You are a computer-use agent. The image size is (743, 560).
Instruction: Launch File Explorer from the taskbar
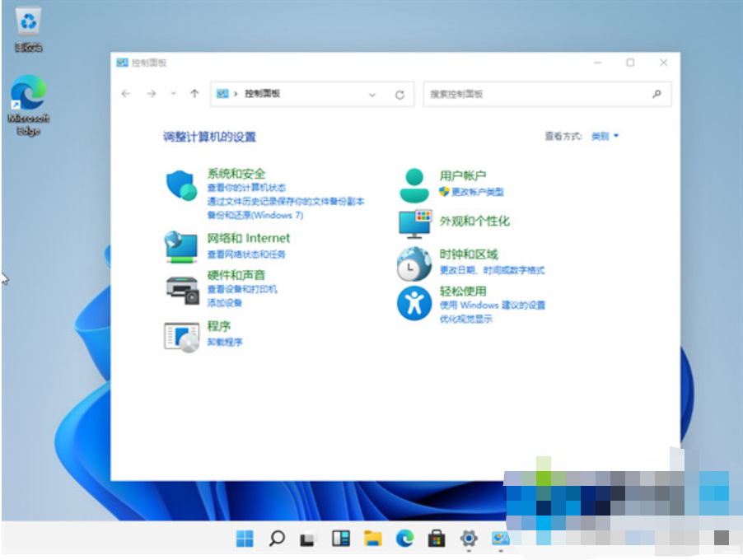[x=373, y=539]
